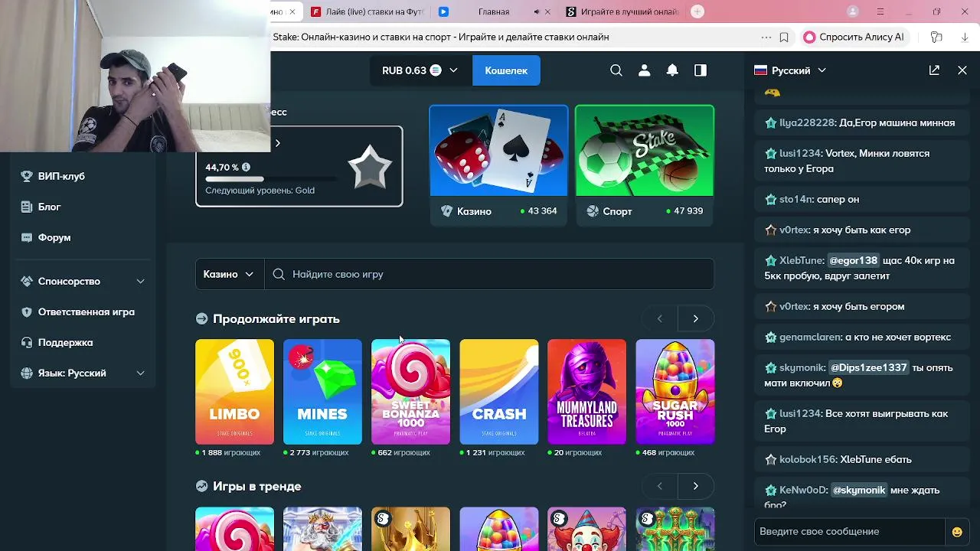Click the Найдите свою игру search field
The image size is (980, 551).
[x=489, y=274]
